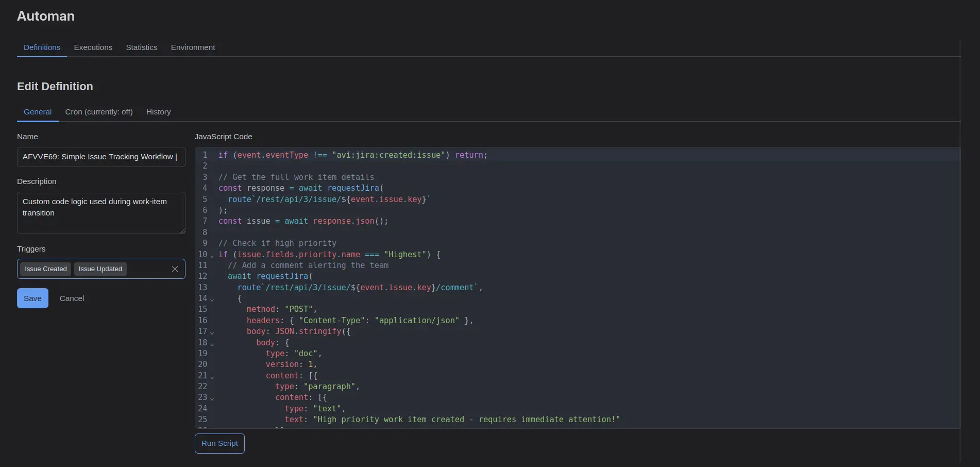Collapse code fold arrow at line 10
Viewport: 980px width, 467px height.
point(212,256)
